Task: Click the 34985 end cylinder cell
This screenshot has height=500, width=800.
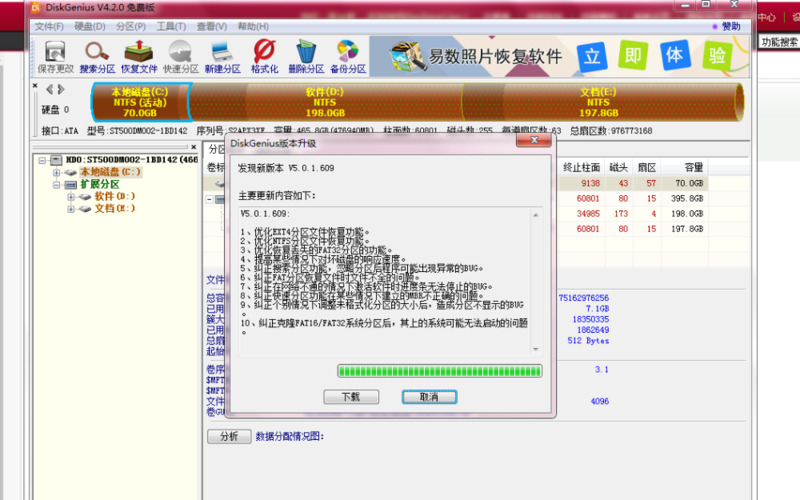Action: click(588, 214)
